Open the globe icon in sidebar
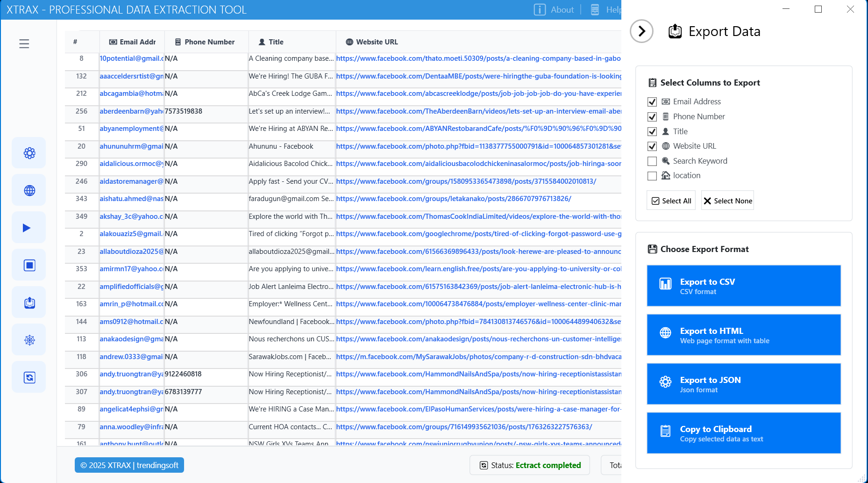868x483 pixels. 29,190
